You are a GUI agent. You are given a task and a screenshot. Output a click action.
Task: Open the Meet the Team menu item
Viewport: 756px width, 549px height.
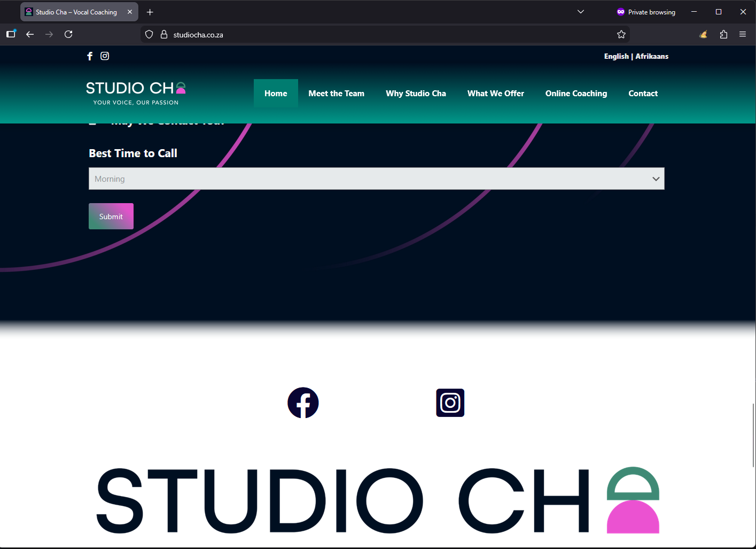336,94
